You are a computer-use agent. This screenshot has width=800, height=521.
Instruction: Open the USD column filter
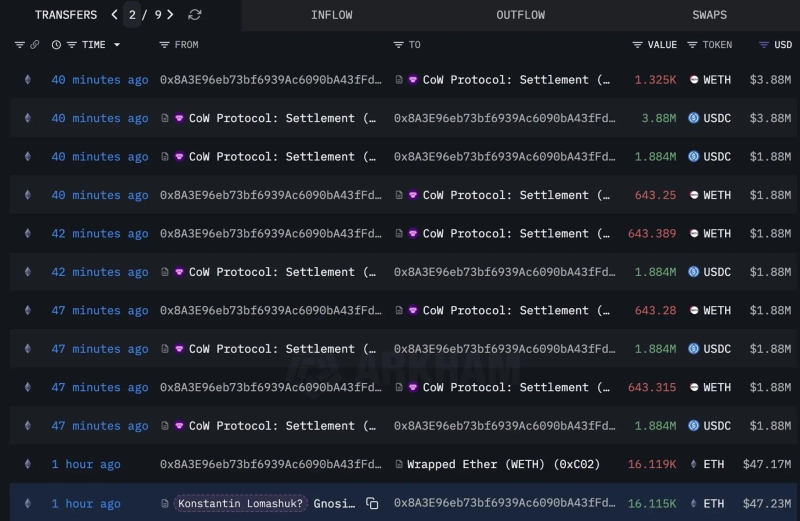(764, 45)
